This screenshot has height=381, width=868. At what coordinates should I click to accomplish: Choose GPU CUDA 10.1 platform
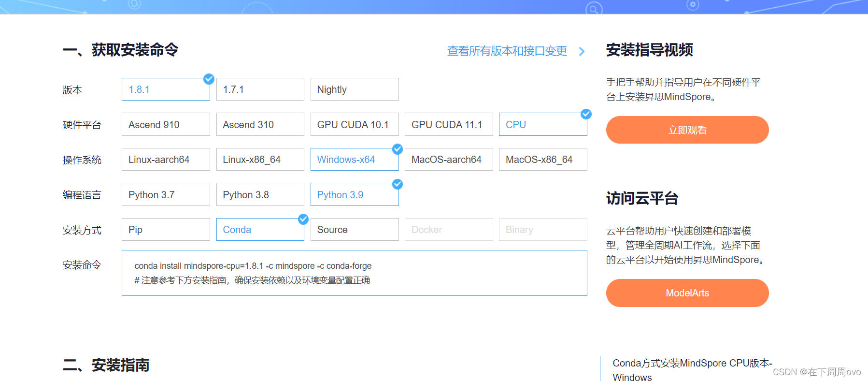click(x=355, y=124)
